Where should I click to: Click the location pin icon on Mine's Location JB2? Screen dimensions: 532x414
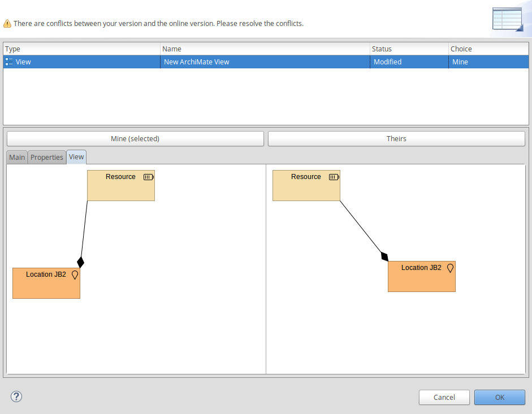(75, 275)
